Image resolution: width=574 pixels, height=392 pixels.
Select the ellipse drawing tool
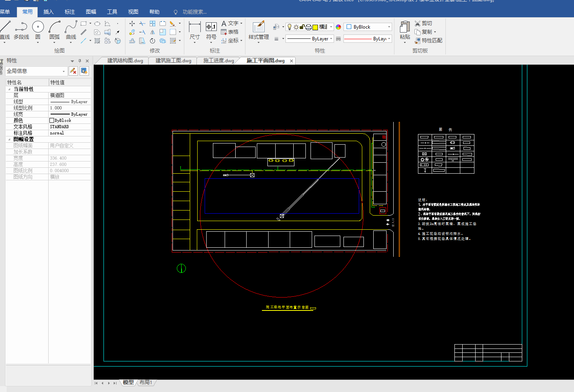[97, 24]
